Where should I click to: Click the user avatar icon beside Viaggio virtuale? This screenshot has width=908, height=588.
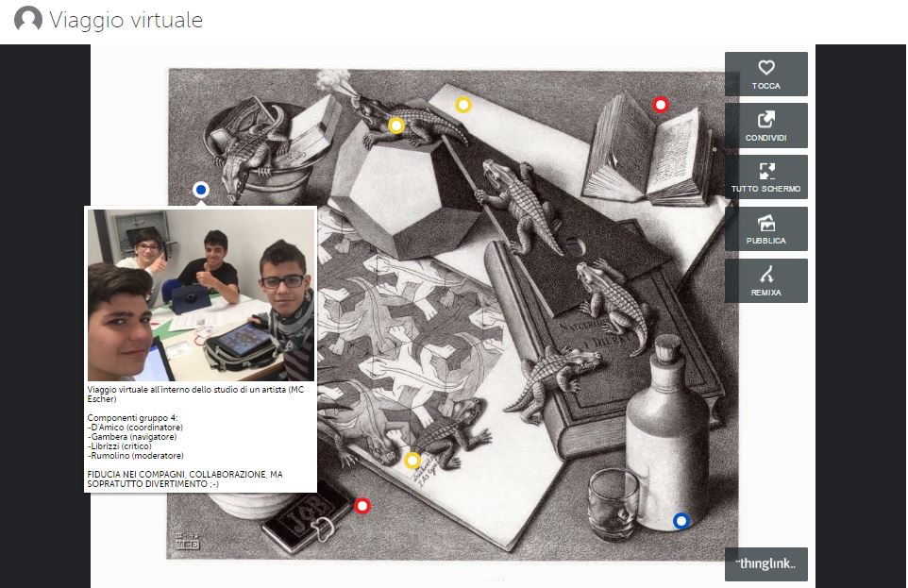(27, 19)
